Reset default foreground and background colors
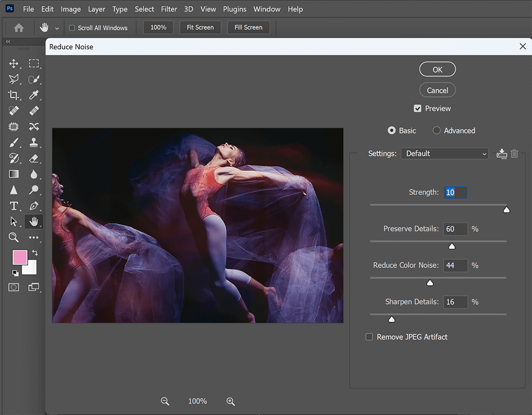Screen dimensions: 532x415 (16, 273)
